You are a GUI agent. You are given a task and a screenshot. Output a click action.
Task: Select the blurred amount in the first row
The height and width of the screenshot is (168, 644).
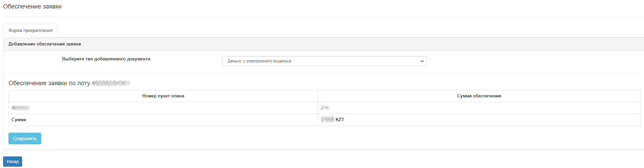coord(325,108)
